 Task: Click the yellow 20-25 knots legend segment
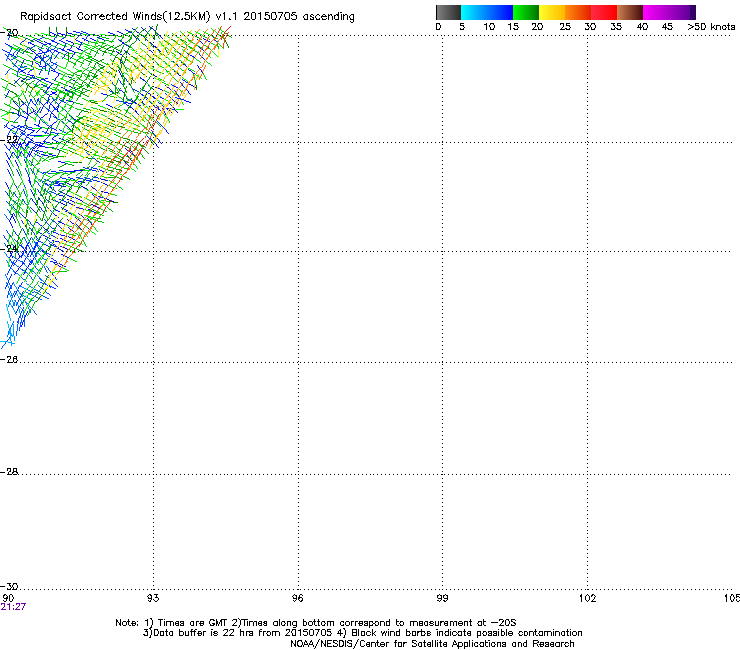click(x=552, y=12)
